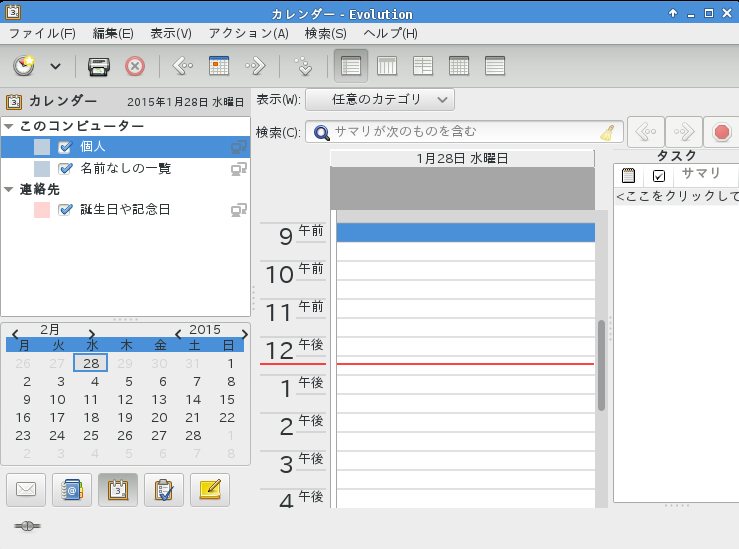Image resolution: width=739 pixels, height=549 pixels.
Task: Click the go to today calendar icon
Action: pos(219,67)
